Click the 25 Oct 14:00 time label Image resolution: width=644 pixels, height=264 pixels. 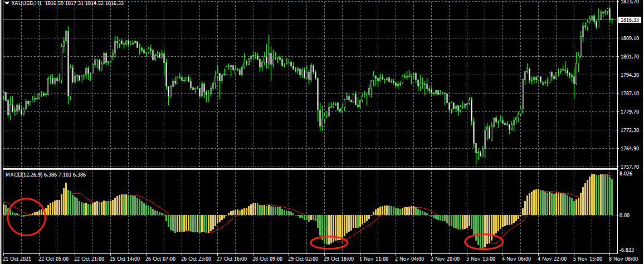pyautogui.click(x=124, y=260)
